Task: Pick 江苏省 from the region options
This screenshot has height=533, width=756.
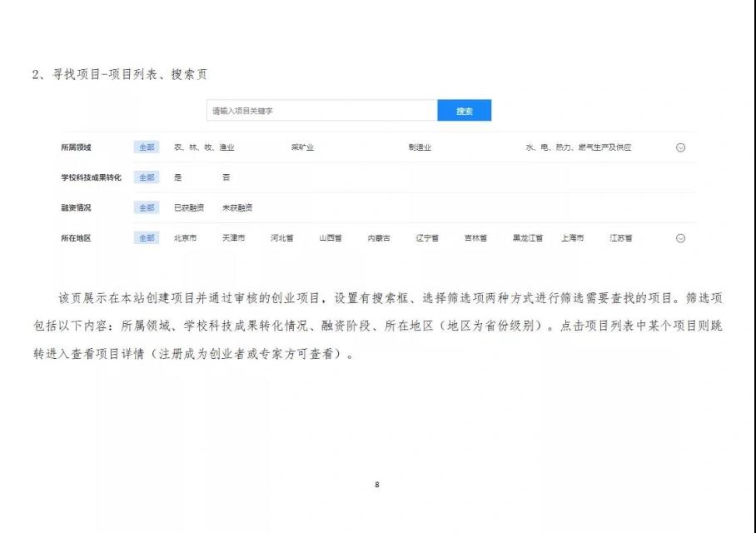Action: [x=620, y=238]
